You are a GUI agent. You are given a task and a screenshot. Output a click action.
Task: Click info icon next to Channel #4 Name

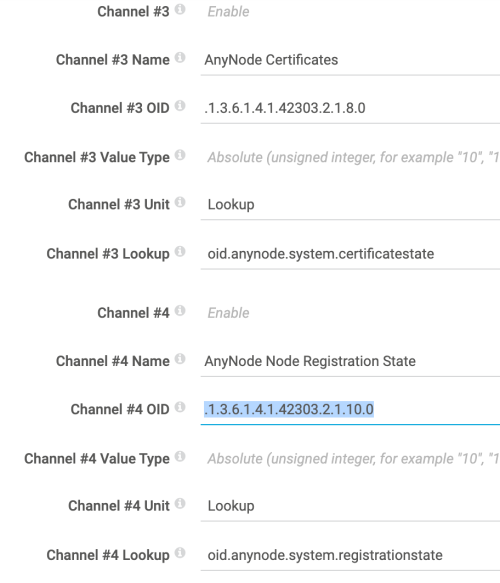click(x=180, y=359)
